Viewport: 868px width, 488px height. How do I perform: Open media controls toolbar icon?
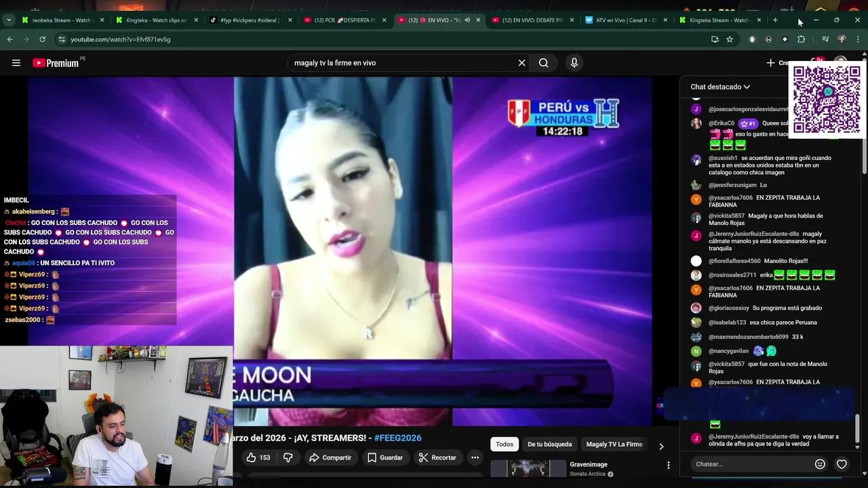(x=825, y=39)
